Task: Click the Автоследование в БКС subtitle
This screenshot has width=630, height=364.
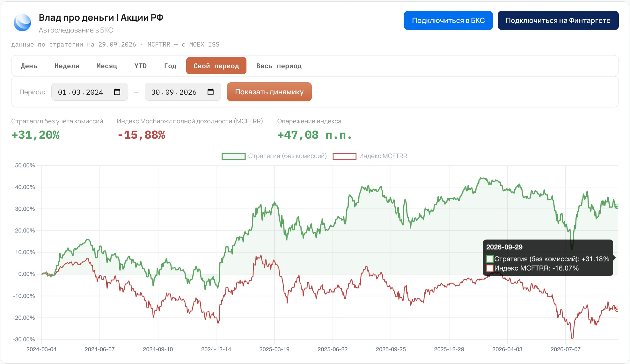Action: tap(76, 30)
